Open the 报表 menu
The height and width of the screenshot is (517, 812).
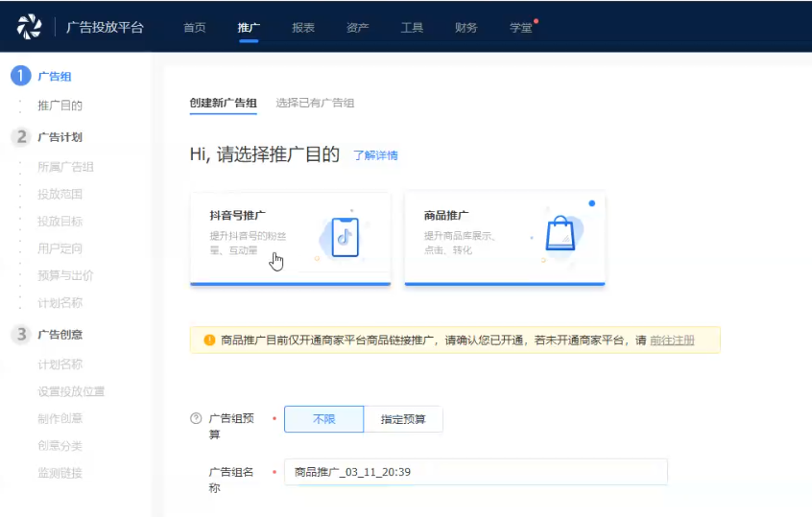[303, 28]
